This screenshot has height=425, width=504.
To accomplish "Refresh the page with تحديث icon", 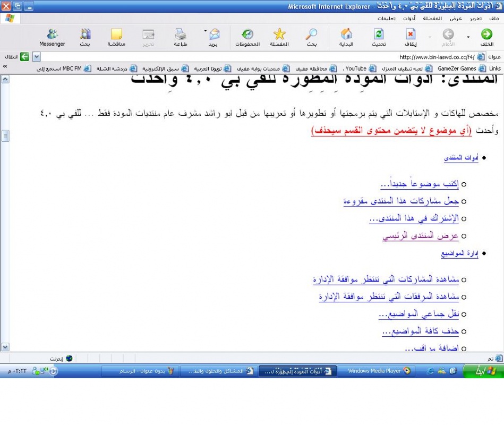I will point(379,35).
